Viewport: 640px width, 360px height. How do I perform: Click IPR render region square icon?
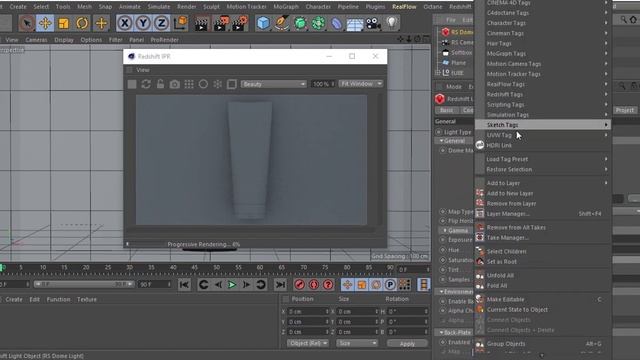click(x=231, y=84)
